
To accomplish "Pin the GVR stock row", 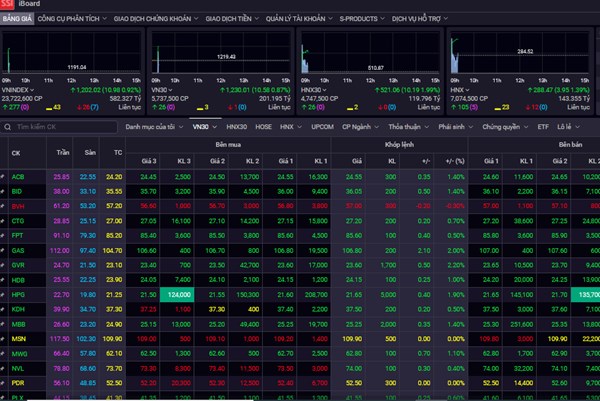I will [x=2, y=265].
